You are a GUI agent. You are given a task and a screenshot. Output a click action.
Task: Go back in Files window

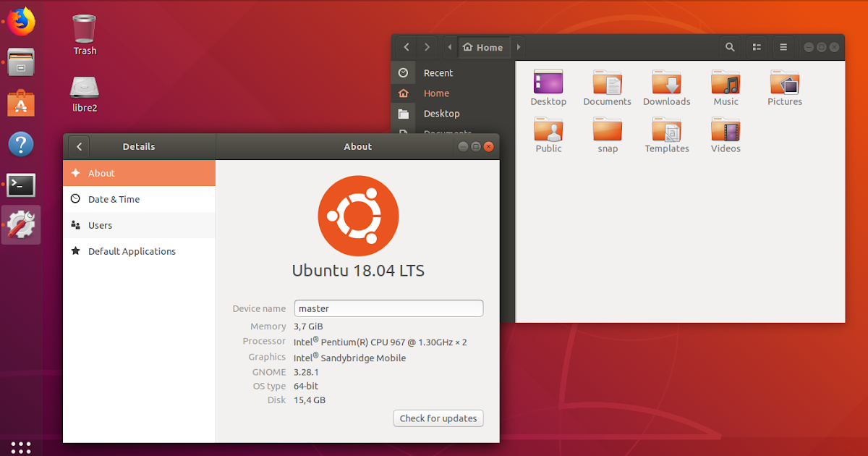pos(407,47)
